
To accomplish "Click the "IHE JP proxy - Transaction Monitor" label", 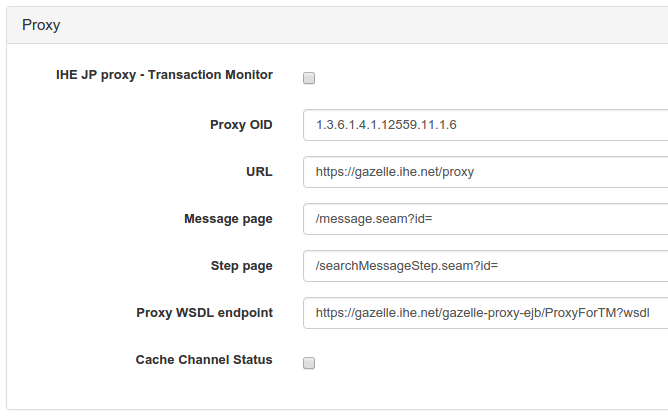I will 164,76.
